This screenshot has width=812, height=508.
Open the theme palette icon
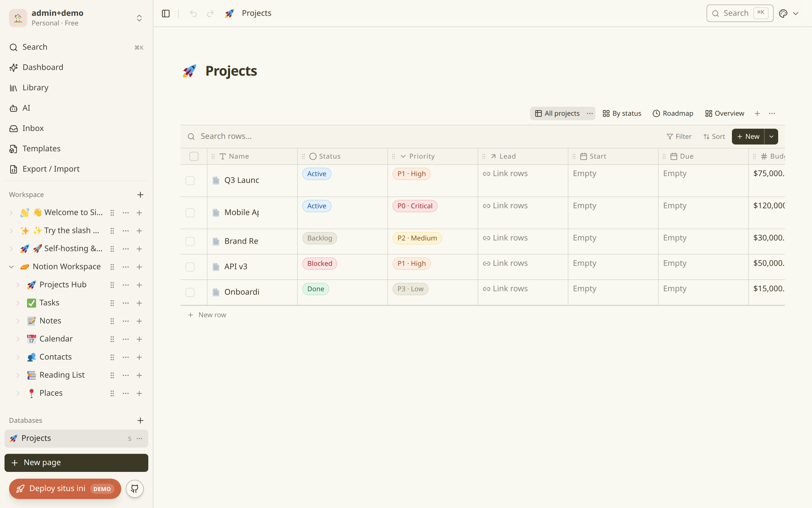(783, 14)
